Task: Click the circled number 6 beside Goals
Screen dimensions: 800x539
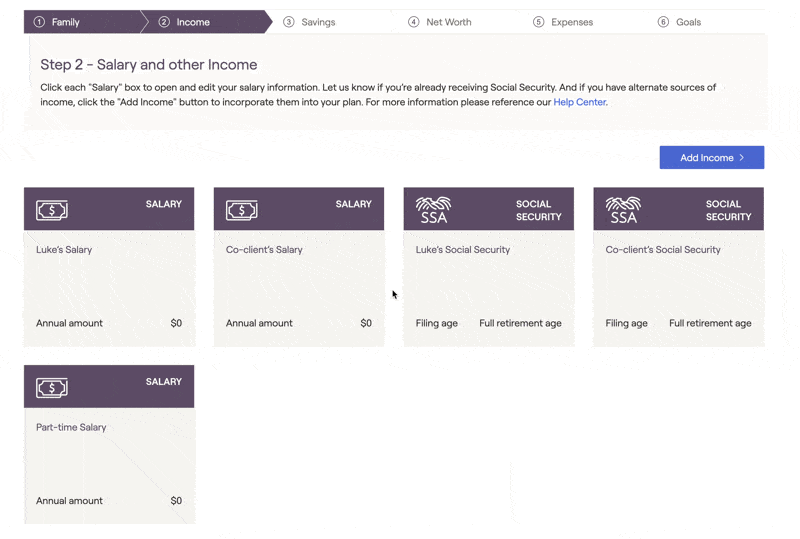Action: pyautogui.click(x=663, y=22)
